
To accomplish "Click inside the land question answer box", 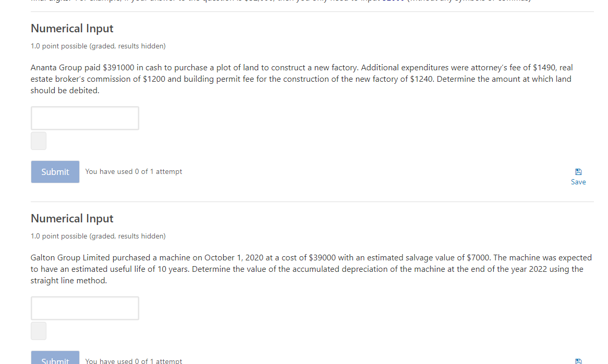I will click(x=84, y=118).
